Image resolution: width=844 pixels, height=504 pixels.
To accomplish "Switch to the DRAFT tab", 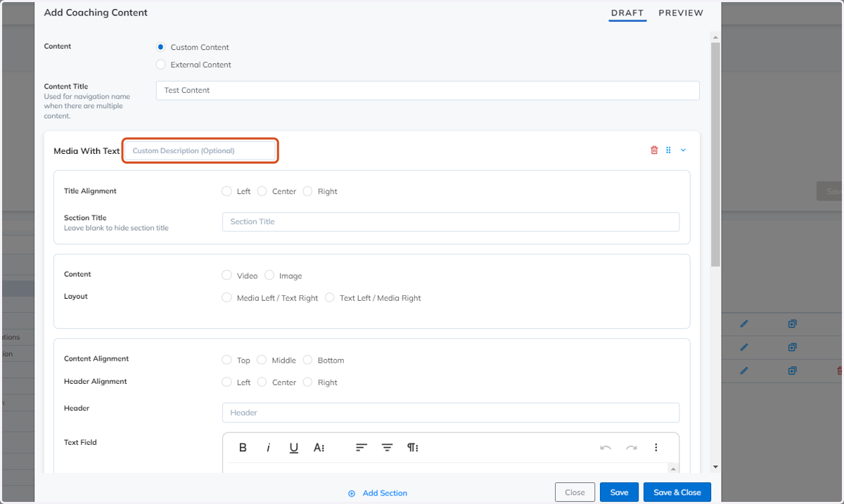I will [x=627, y=13].
